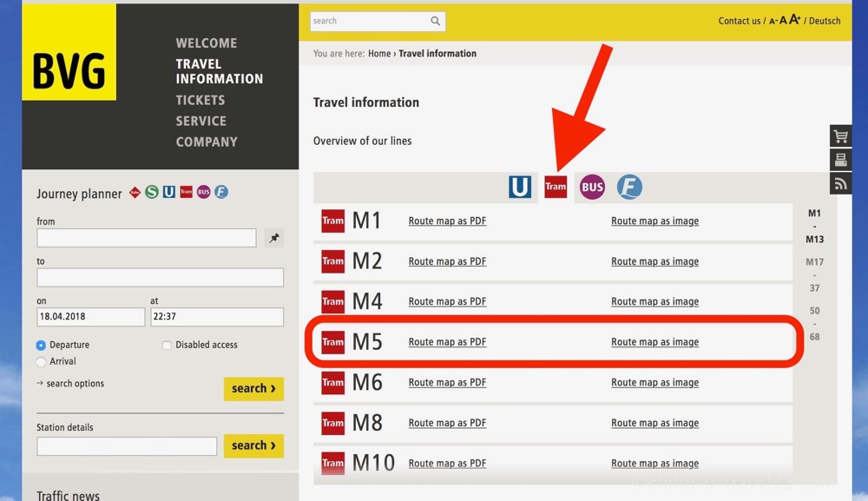Viewport: 868px width, 501px height.
Task: Toggle the U-Bahn icon in Journey planner
Action: 169,192
